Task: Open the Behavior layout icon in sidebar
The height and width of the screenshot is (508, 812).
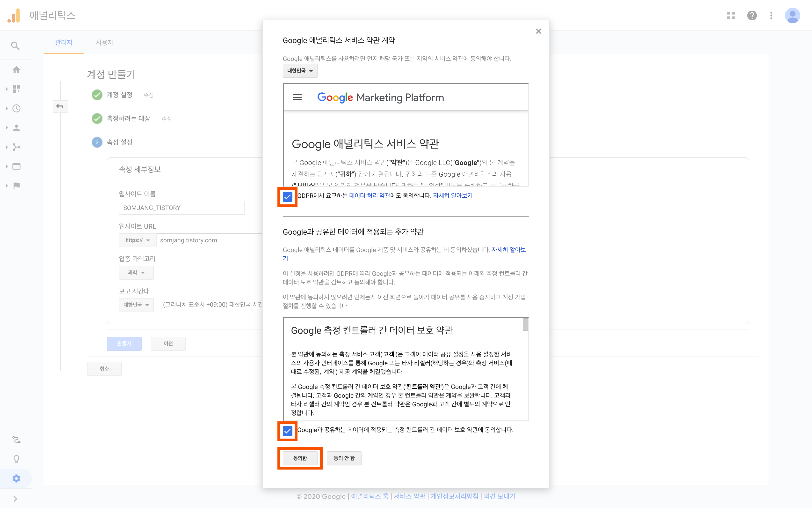Action: 16,166
